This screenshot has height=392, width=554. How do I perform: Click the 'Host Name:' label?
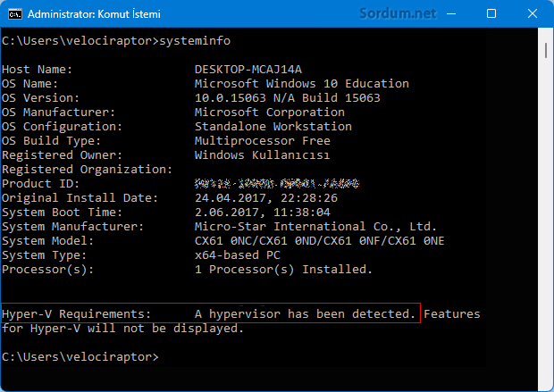[x=38, y=70]
